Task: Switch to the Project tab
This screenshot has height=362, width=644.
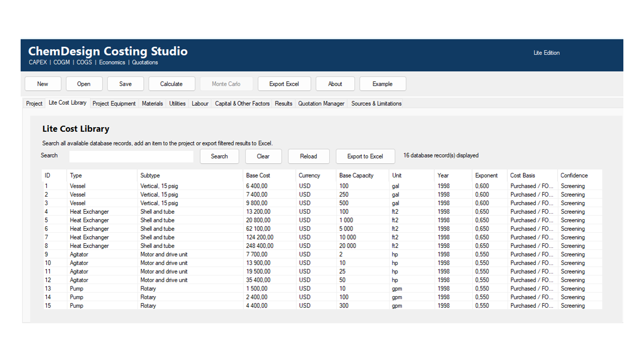Action: (34, 104)
